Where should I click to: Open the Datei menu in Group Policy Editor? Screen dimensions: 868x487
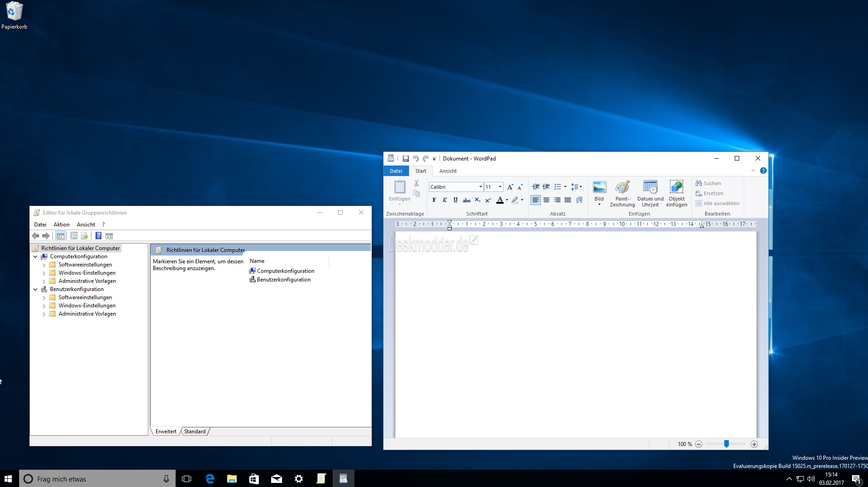pos(40,225)
